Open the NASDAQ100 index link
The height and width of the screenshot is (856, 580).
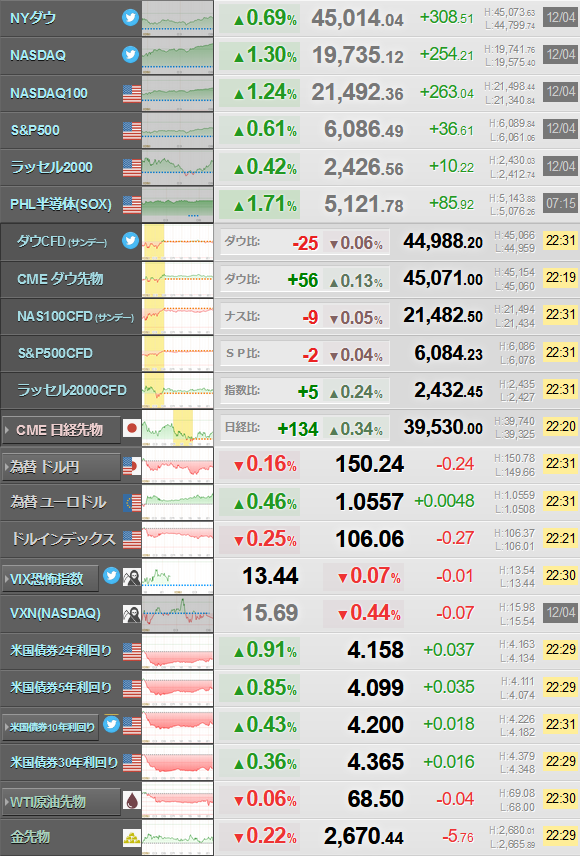(x=49, y=93)
